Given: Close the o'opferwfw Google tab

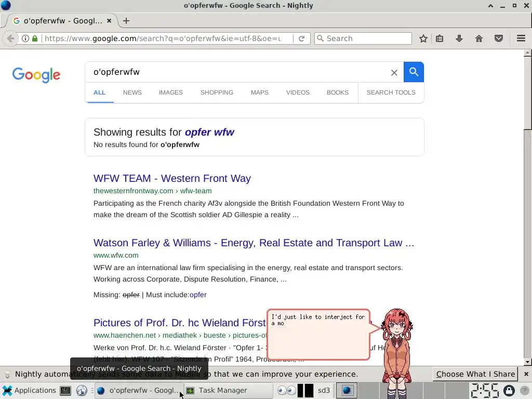Looking at the screenshot, I should click(109, 21).
